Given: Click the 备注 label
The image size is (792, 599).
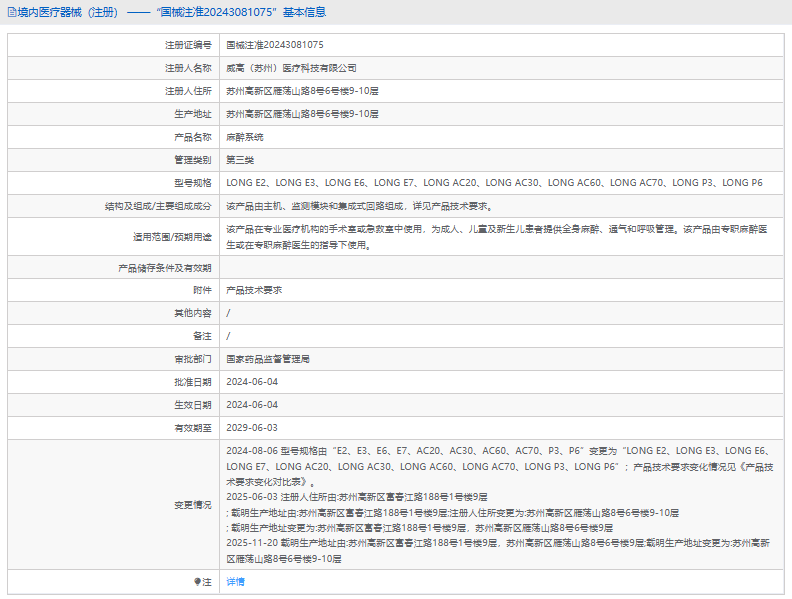Looking at the screenshot, I should point(202,336).
